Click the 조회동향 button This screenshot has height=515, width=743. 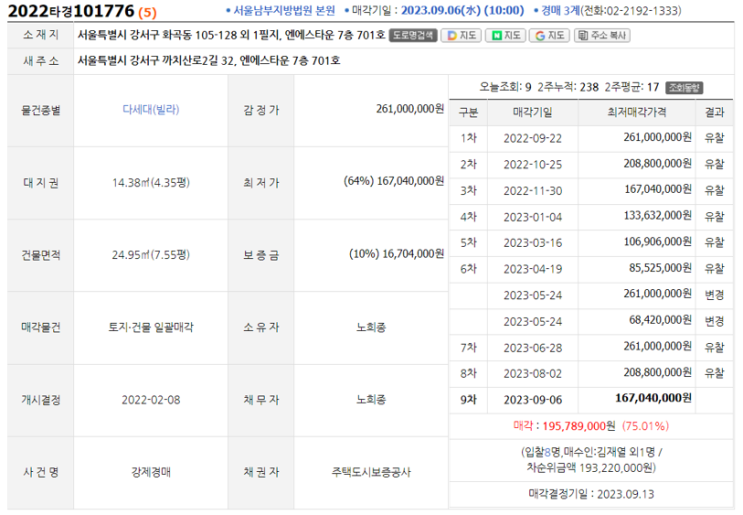coord(684,88)
